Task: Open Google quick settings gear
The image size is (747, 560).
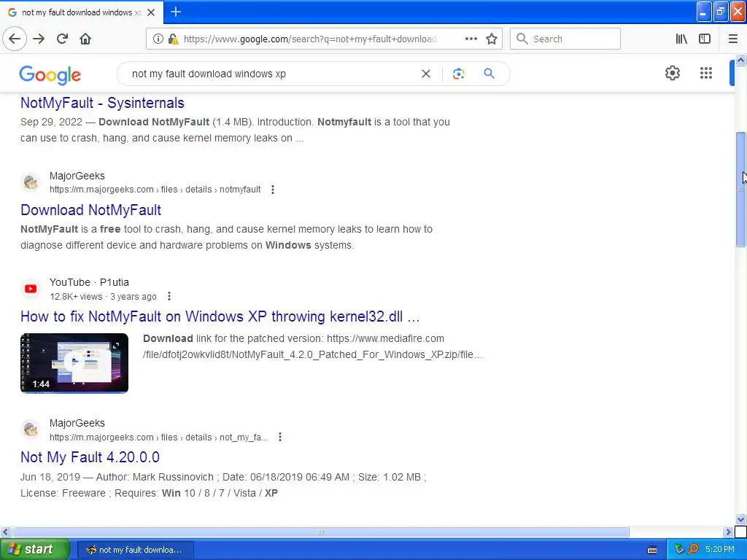Action: 672,73
